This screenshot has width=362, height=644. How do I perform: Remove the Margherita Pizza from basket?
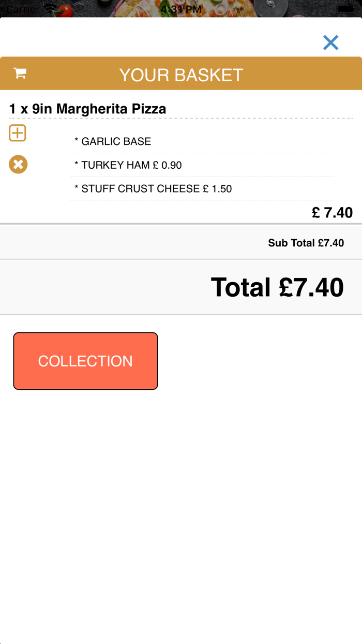[x=18, y=165]
